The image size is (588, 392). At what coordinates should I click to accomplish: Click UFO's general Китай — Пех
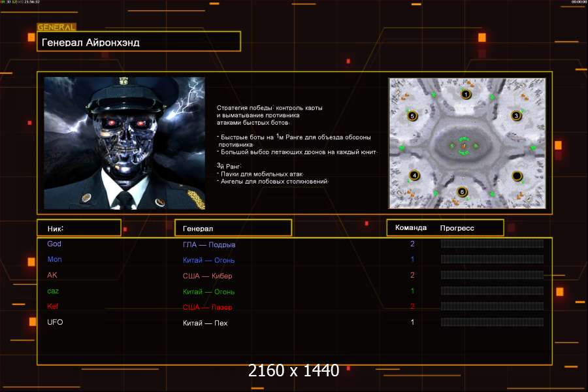click(x=205, y=323)
